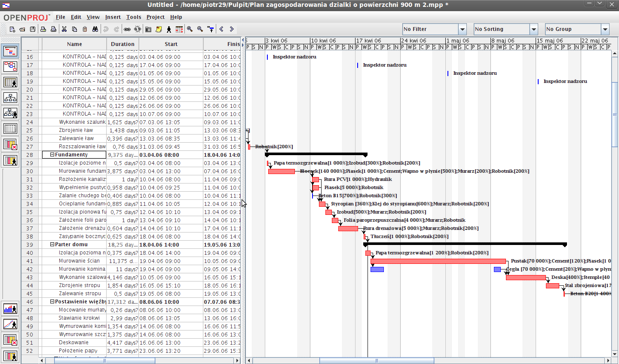Open task information dialog icon

[148, 29]
